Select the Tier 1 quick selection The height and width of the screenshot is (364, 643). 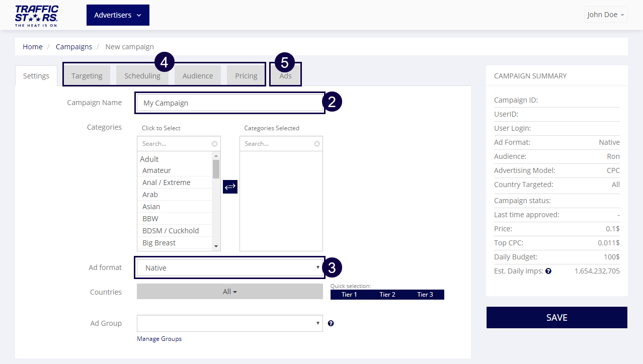click(x=349, y=295)
